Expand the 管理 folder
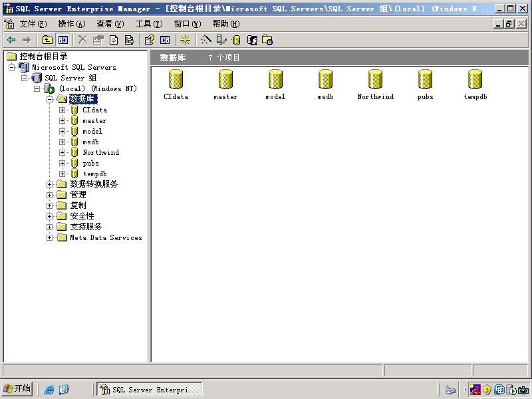 49,195
